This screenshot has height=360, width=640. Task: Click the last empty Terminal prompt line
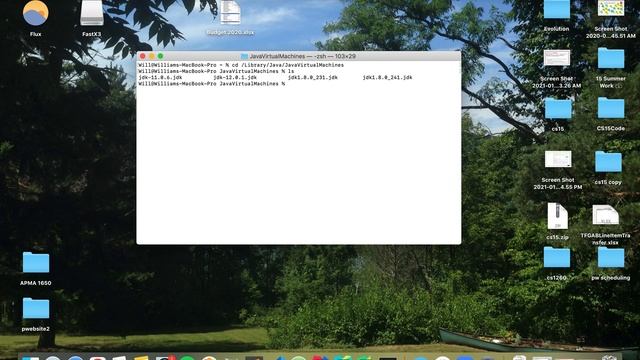[x=212, y=84]
